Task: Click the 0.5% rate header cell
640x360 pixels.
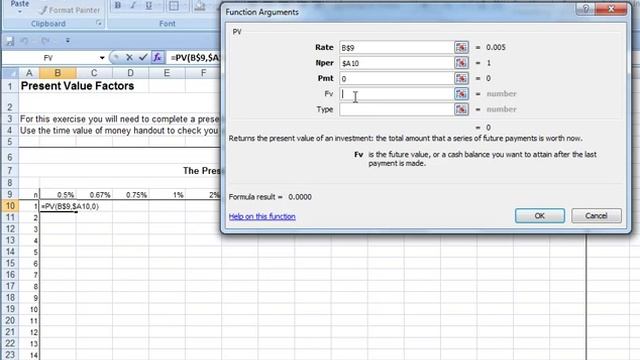Action: tap(58, 195)
